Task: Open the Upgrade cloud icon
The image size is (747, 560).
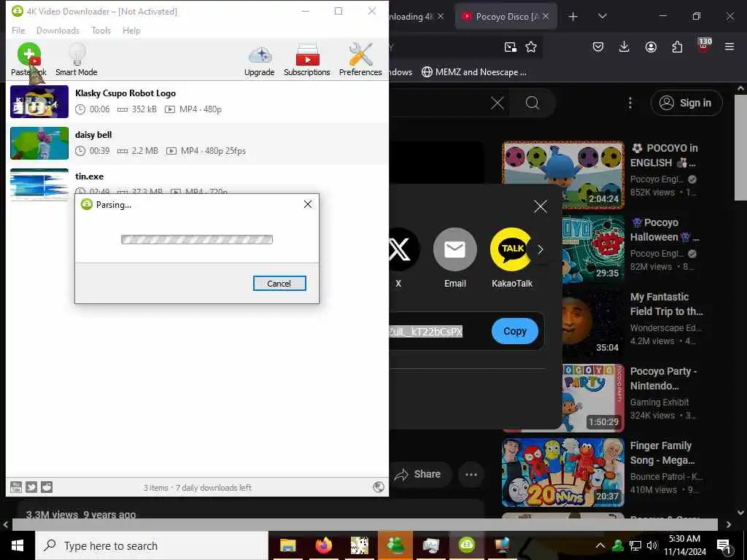Action: 259,60
